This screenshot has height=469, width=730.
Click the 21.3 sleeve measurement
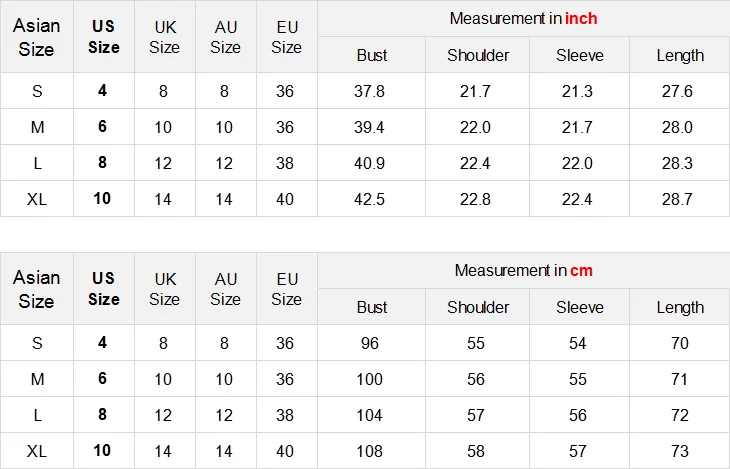tap(579, 91)
